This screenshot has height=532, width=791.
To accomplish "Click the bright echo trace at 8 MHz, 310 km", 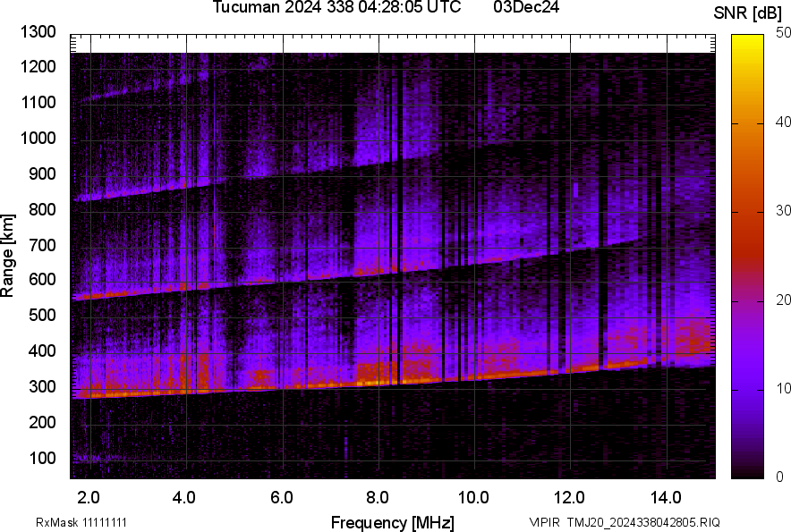I will [378, 382].
